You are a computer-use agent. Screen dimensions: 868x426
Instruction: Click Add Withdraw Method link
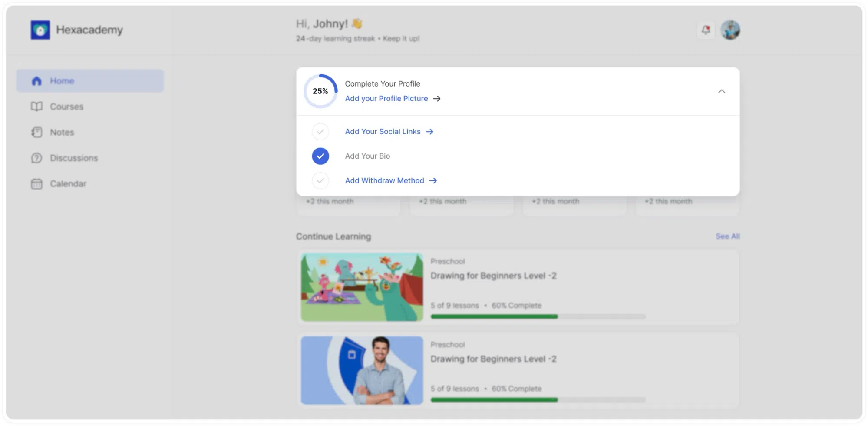[x=384, y=180]
